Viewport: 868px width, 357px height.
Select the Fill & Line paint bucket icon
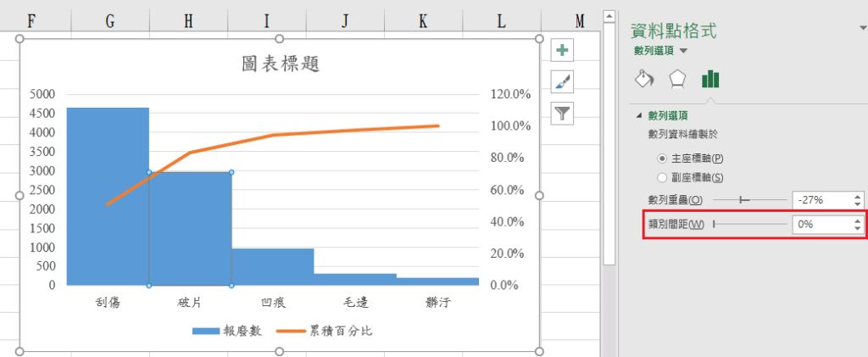click(644, 79)
